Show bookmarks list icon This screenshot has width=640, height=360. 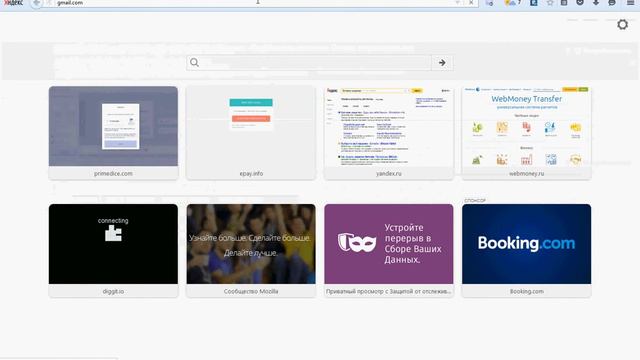pos(564,3)
